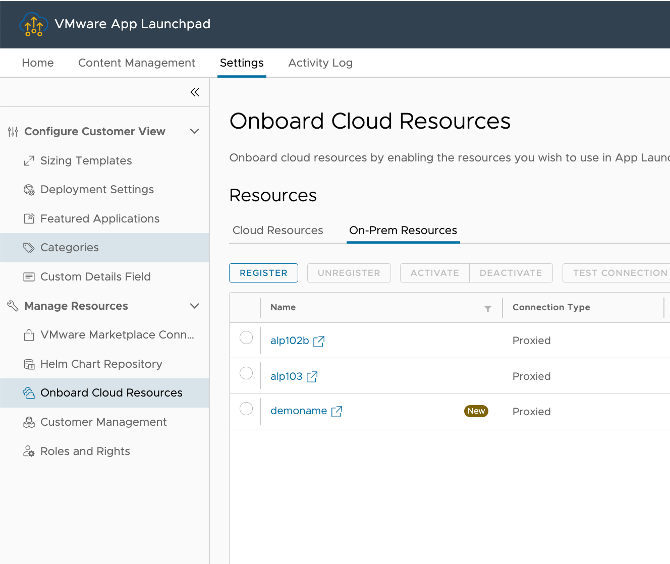Click the Connection Type column header
The height and width of the screenshot is (564, 670).
coord(551,307)
